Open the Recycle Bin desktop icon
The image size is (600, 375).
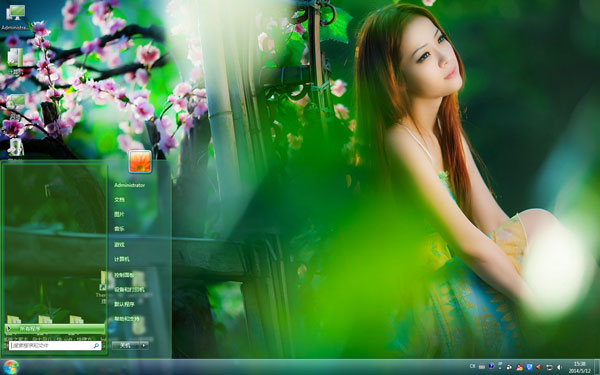[x=15, y=148]
